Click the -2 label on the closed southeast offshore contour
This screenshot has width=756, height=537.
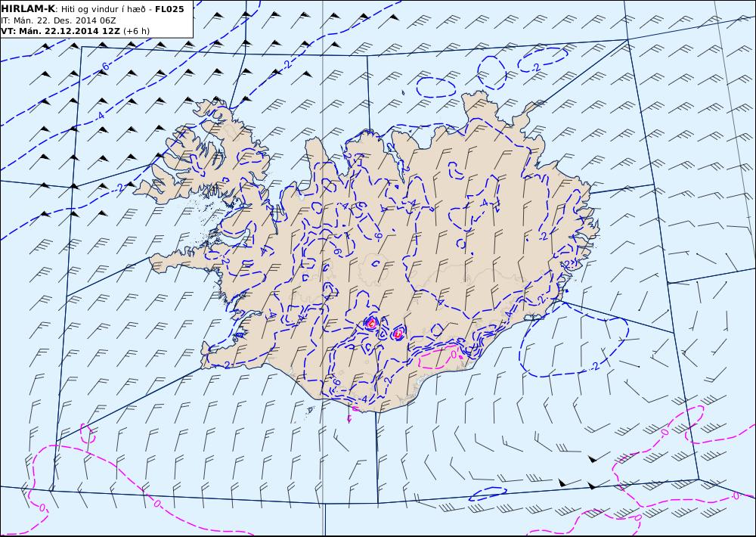click(x=595, y=368)
